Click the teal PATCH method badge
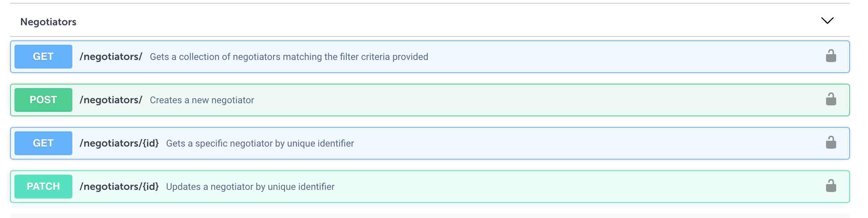Viewport: 868px width, 218px height. click(43, 187)
